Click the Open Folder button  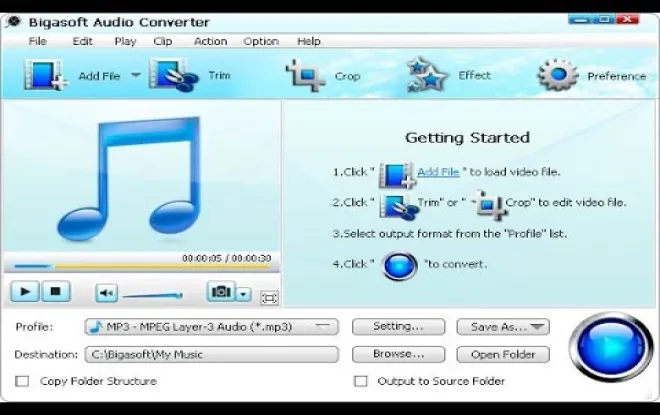pyautogui.click(x=503, y=354)
